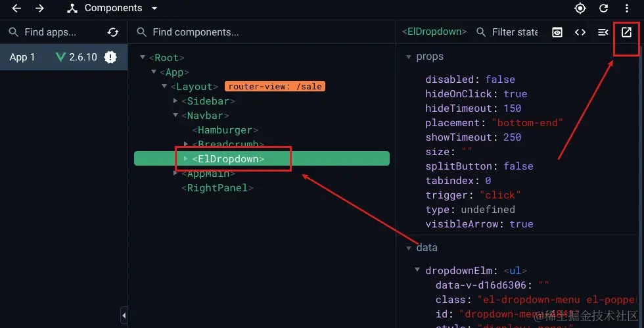This screenshot has height=328, width=644.
Task: Click the reload apps icon
Action: pos(113,32)
